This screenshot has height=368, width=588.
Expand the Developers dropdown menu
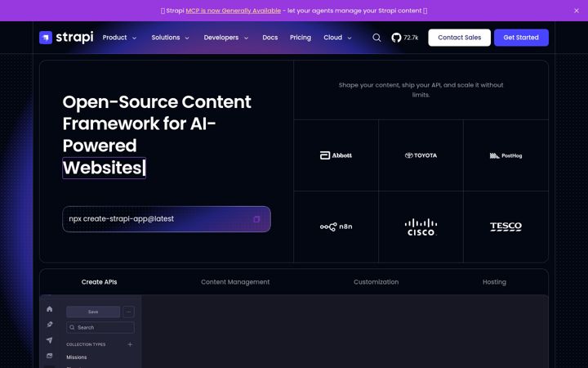tap(226, 38)
